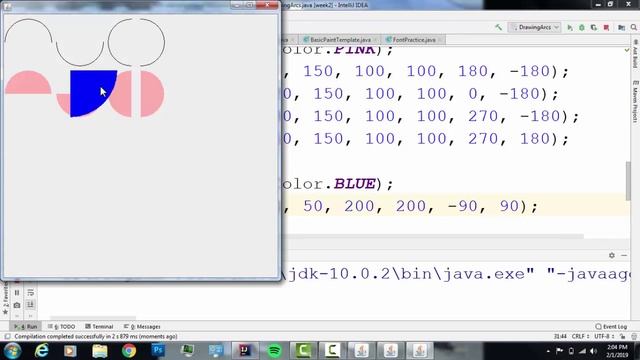This screenshot has height=360, width=640.
Task: Open File Explorer from the taskbar
Action: (x=100, y=351)
